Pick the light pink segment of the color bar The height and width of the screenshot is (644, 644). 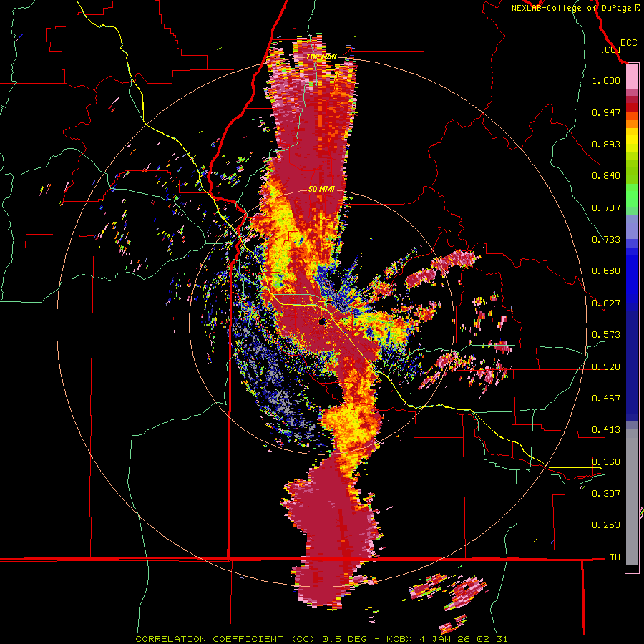click(x=632, y=77)
